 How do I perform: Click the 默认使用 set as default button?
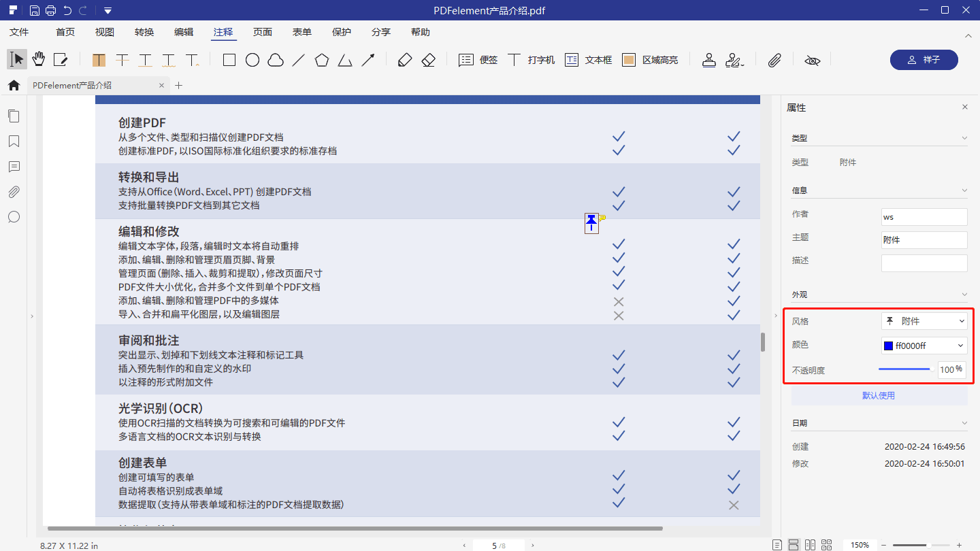879,395
